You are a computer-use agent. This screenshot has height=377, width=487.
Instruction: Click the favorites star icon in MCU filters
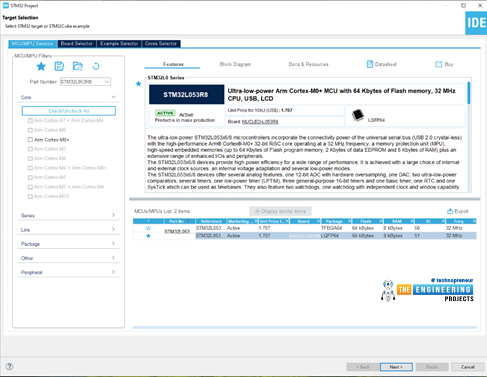tap(41, 66)
